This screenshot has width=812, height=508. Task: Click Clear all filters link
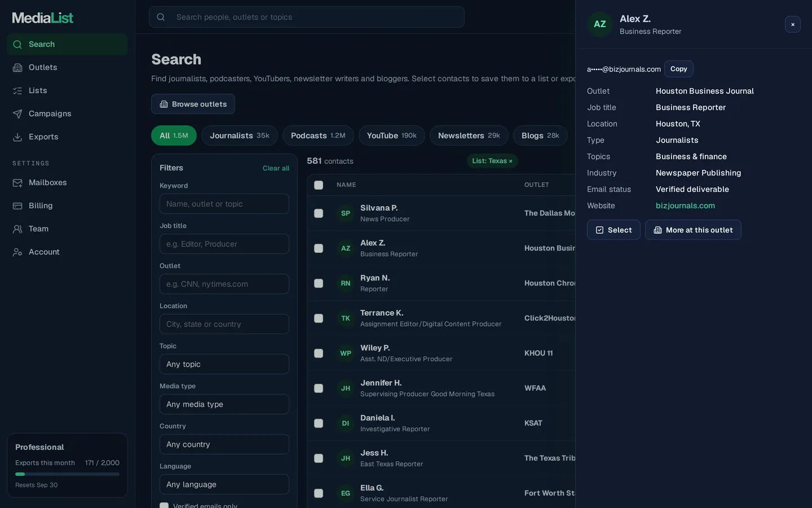[x=276, y=168]
